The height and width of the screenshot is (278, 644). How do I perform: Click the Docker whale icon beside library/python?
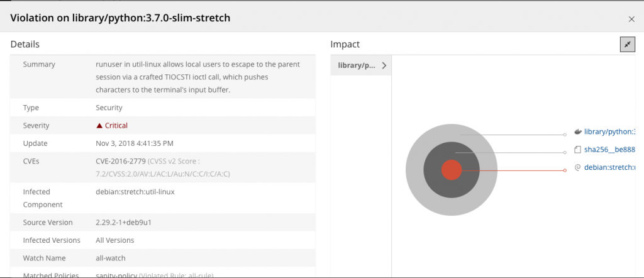point(578,132)
